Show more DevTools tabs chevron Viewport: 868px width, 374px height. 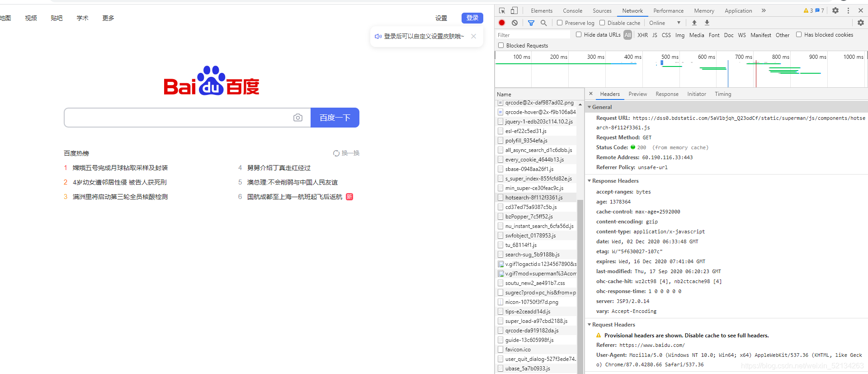point(764,10)
